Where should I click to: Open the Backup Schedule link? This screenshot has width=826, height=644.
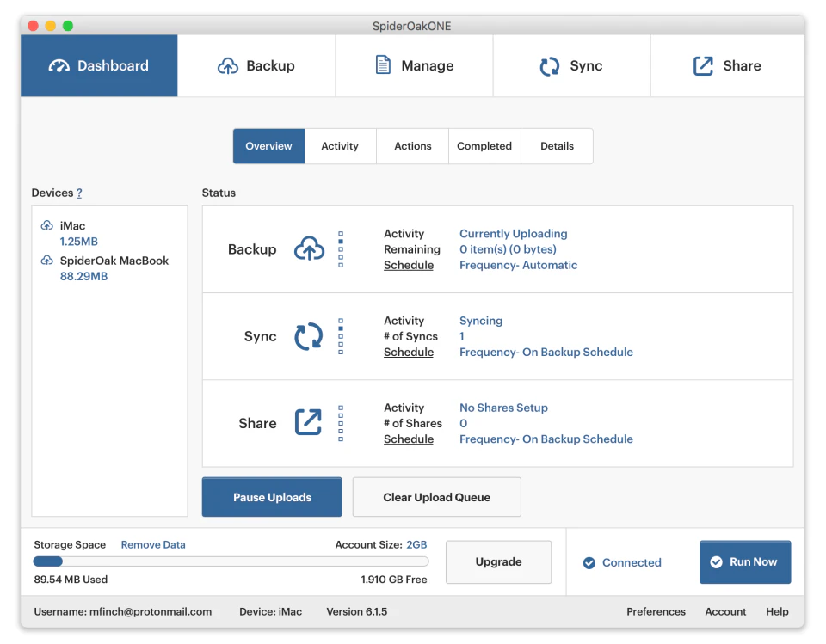pos(409,266)
